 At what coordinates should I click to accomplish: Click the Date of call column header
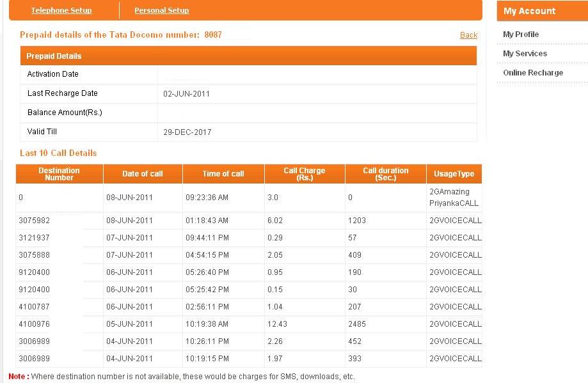[143, 174]
